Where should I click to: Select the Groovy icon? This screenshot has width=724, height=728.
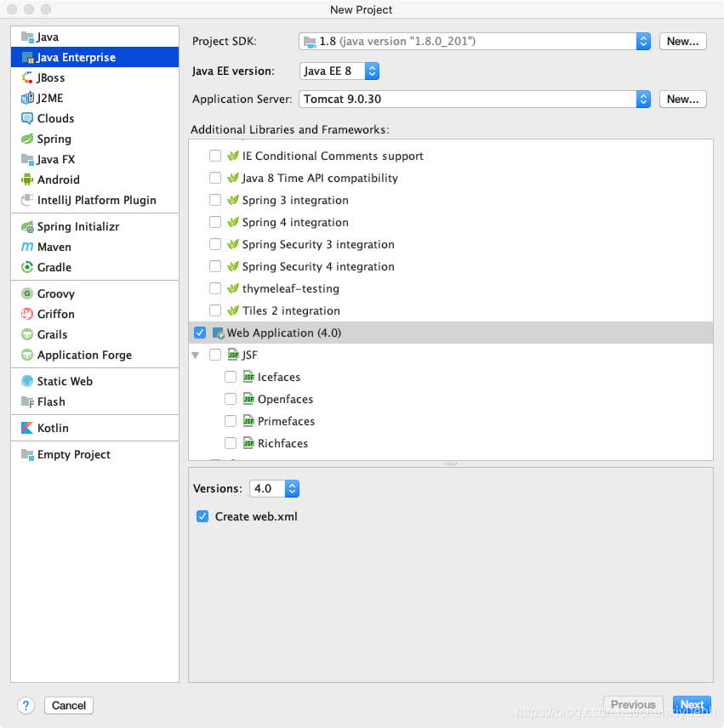[27, 294]
